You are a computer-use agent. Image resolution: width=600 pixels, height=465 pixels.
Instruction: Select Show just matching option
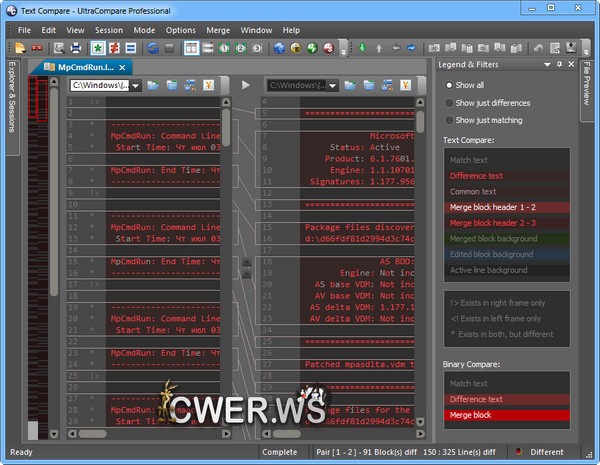click(x=449, y=120)
